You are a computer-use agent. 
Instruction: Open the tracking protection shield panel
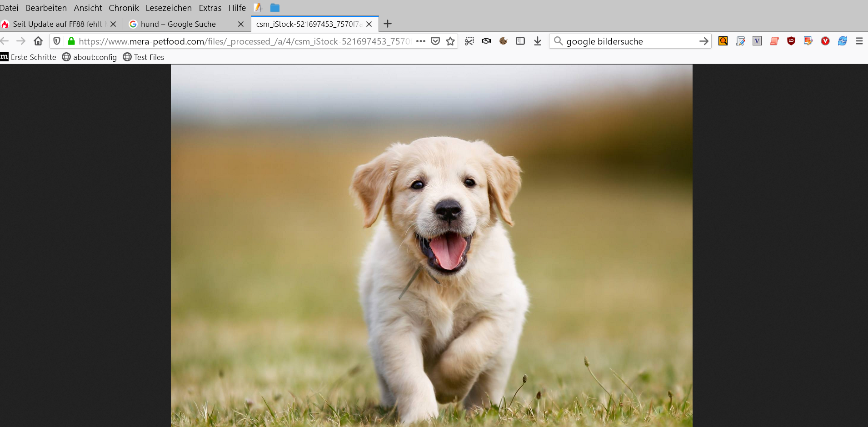pos(57,41)
